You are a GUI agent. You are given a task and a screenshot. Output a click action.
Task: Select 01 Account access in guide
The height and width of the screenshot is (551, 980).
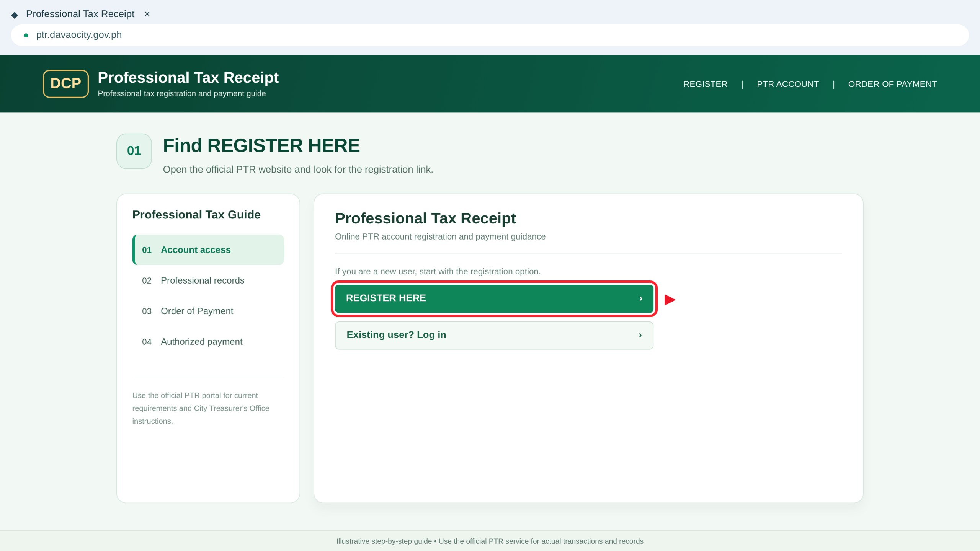(x=208, y=250)
